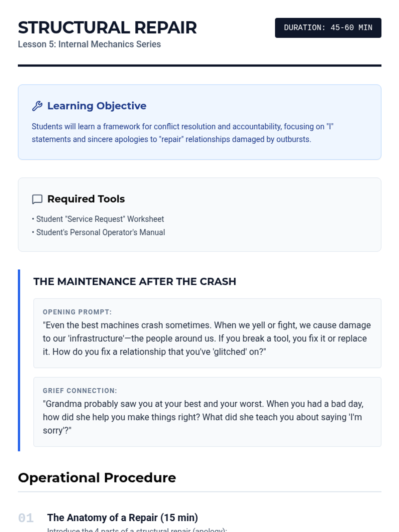The height and width of the screenshot is (532, 399).
Task: Click the speech bubble icon beside Required Tools
Action: pyautogui.click(x=37, y=199)
